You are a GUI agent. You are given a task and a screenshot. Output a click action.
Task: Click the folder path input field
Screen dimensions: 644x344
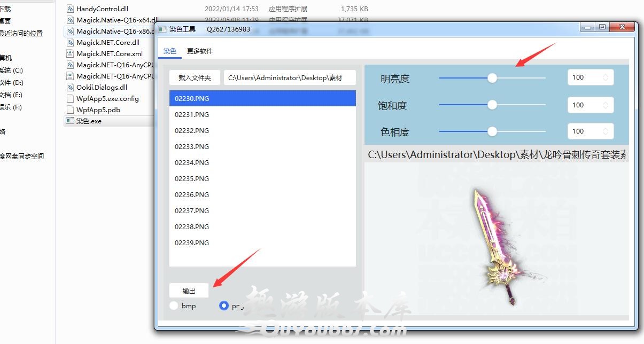point(290,78)
